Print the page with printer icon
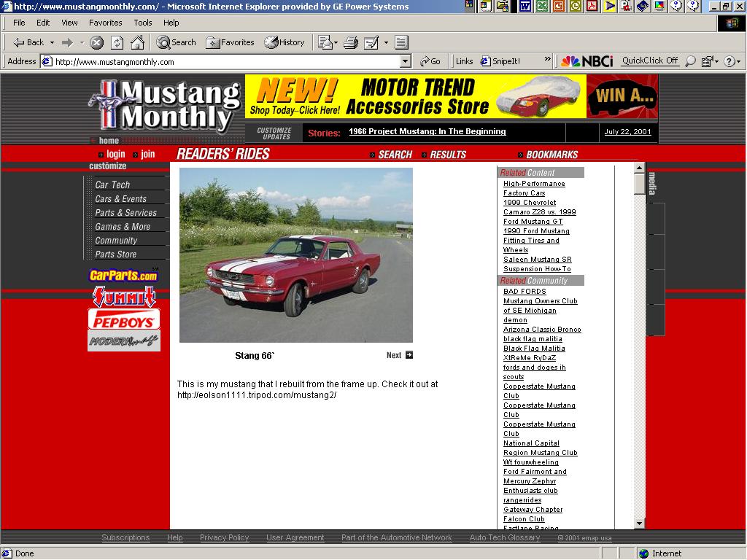The width and height of the screenshot is (747, 560). click(351, 43)
